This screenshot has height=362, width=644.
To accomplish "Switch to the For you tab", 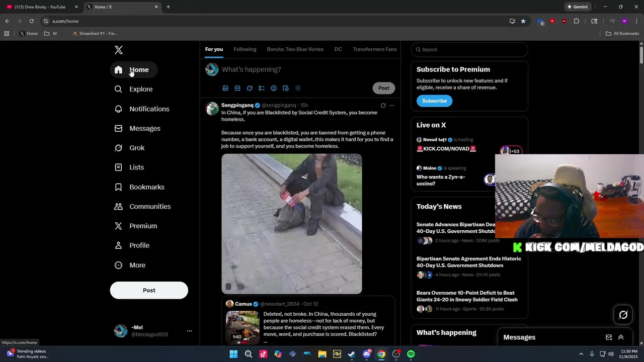I will (x=214, y=49).
